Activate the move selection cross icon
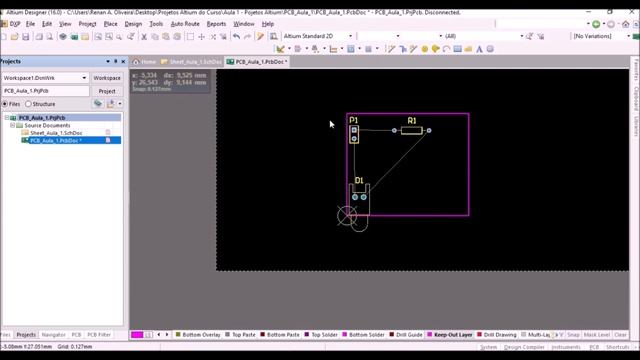The image size is (640, 360). 201,37
